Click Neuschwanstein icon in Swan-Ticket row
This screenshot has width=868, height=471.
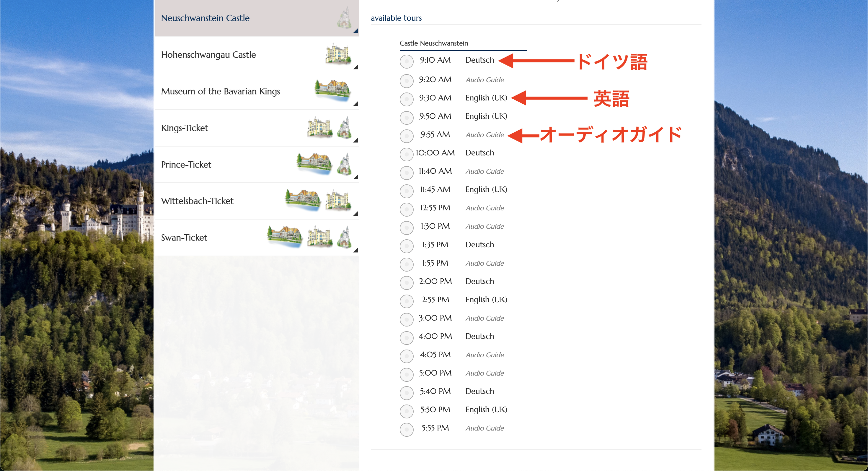344,237
